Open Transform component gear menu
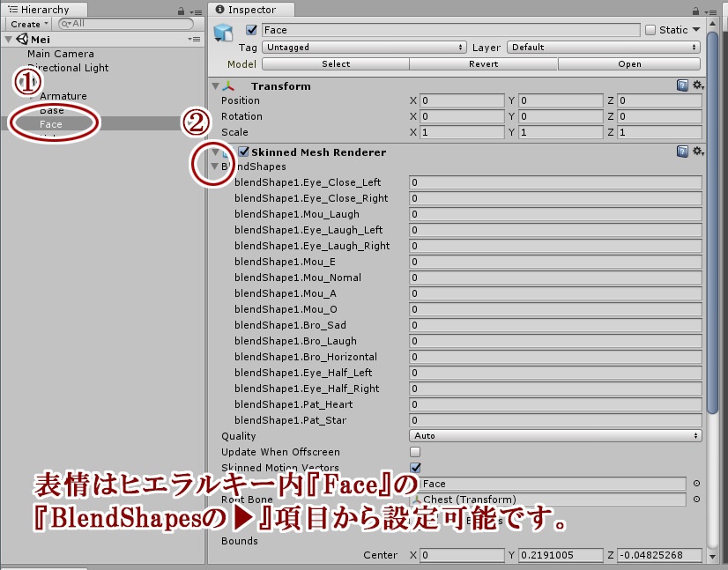Image resolution: width=728 pixels, height=570 pixels. tap(698, 85)
